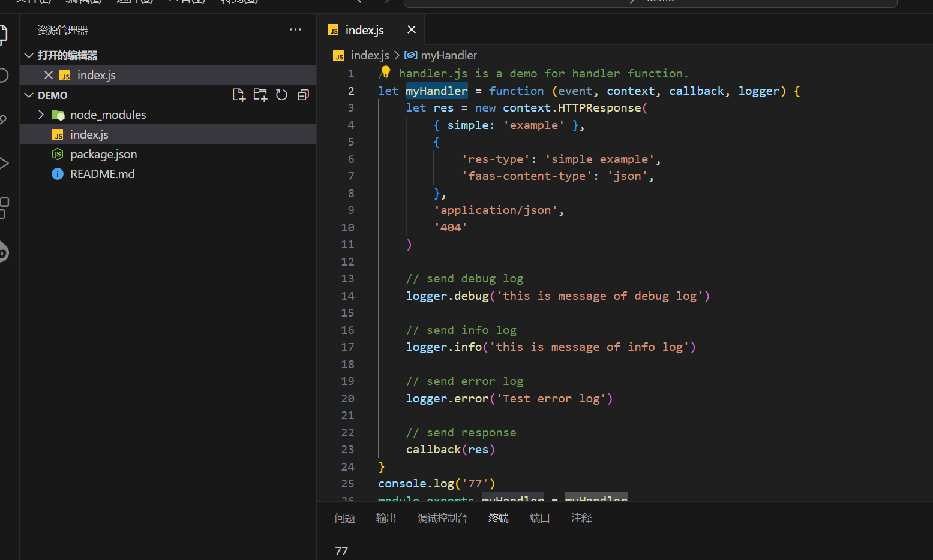Open README.md file
Viewport: 933px width, 560px height.
tap(168, 174)
